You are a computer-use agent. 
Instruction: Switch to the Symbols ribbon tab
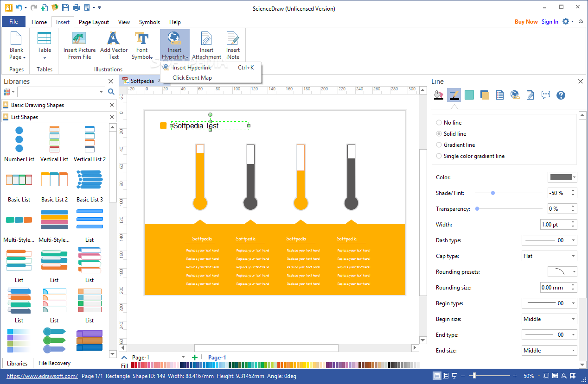coord(149,22)
